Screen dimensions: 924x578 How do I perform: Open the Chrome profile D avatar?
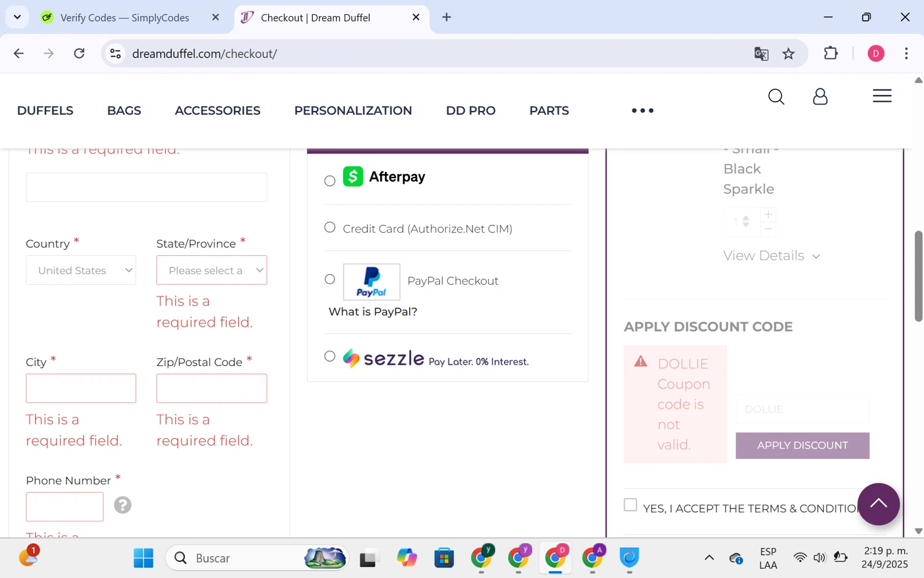click(876, 54)
